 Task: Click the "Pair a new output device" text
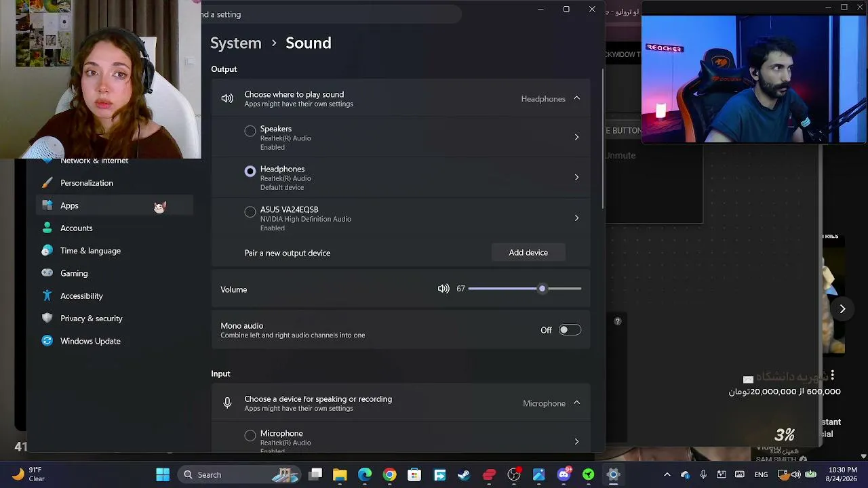coord(288,253)
